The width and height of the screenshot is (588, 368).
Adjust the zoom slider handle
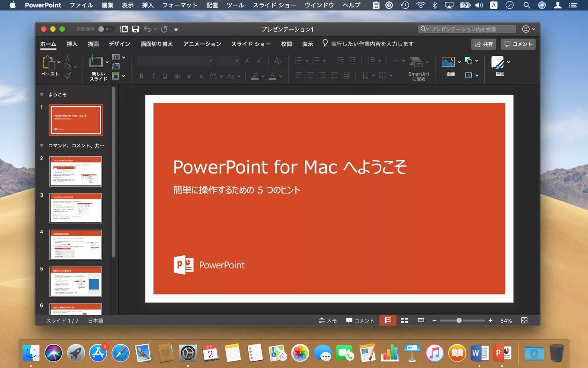[x=459, y=320]
